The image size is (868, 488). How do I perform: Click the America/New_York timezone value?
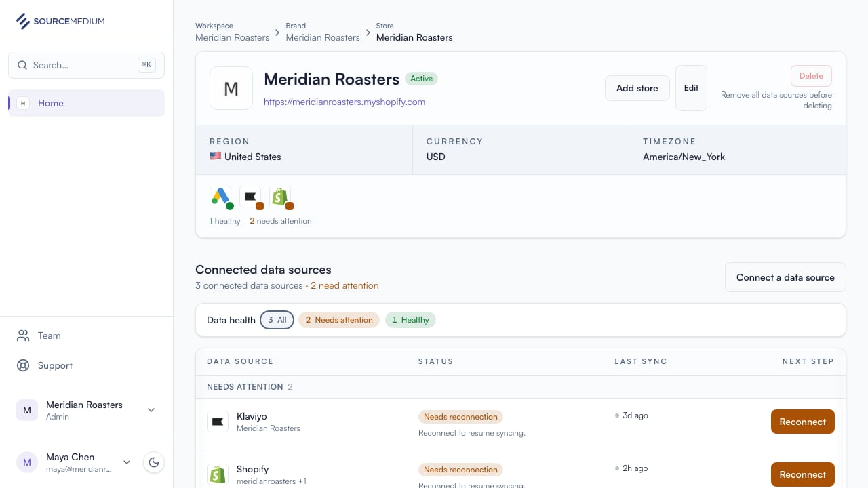(x=684, y=157)
